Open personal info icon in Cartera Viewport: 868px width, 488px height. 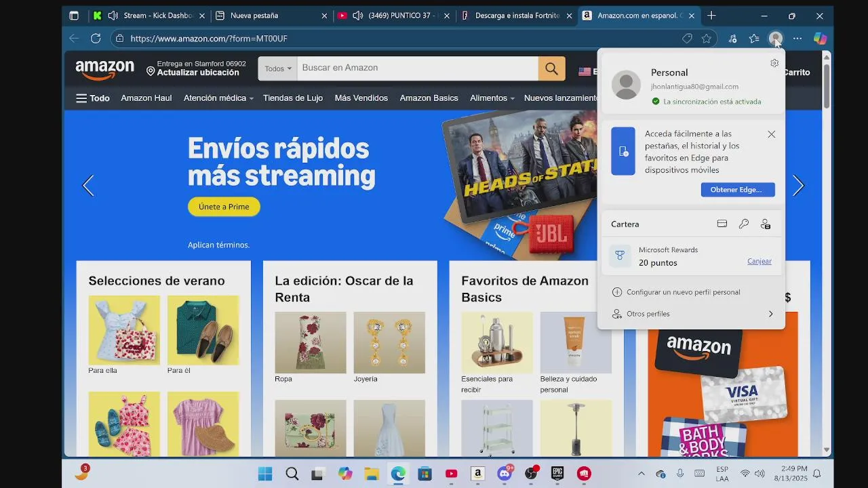coord(766,224)
